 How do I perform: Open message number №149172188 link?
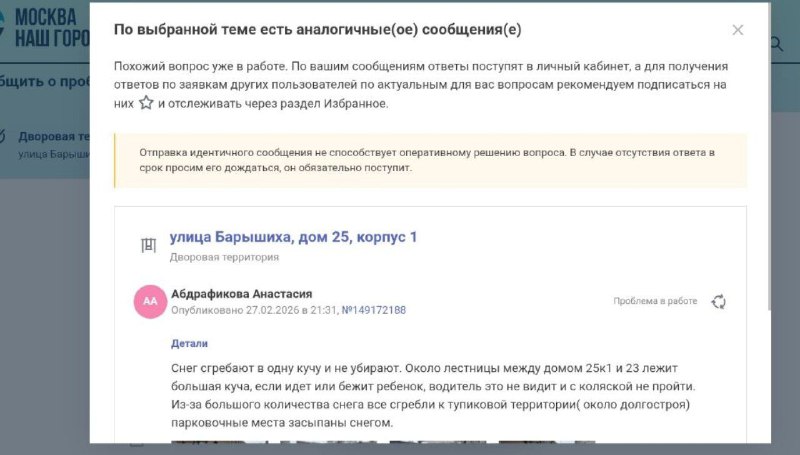pos(374,310)
